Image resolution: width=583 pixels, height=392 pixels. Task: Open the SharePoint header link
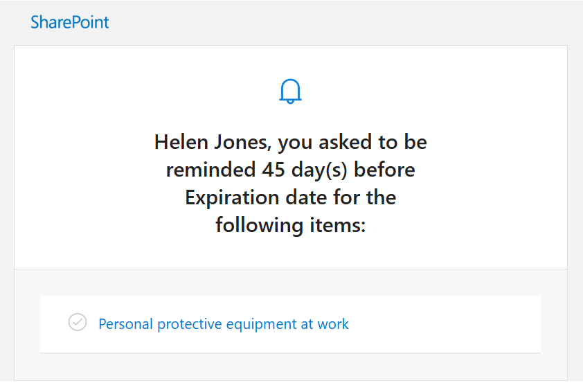coord(70,22)
